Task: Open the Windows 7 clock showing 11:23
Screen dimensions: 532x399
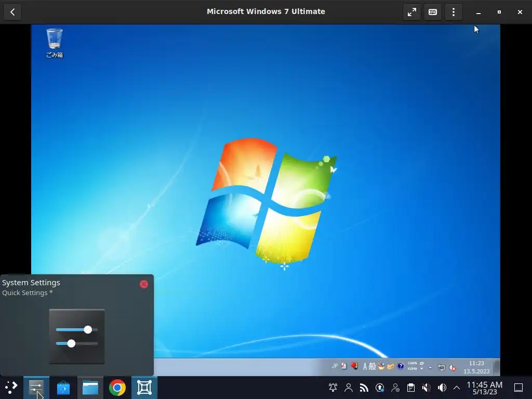Action: pos(476,367)
